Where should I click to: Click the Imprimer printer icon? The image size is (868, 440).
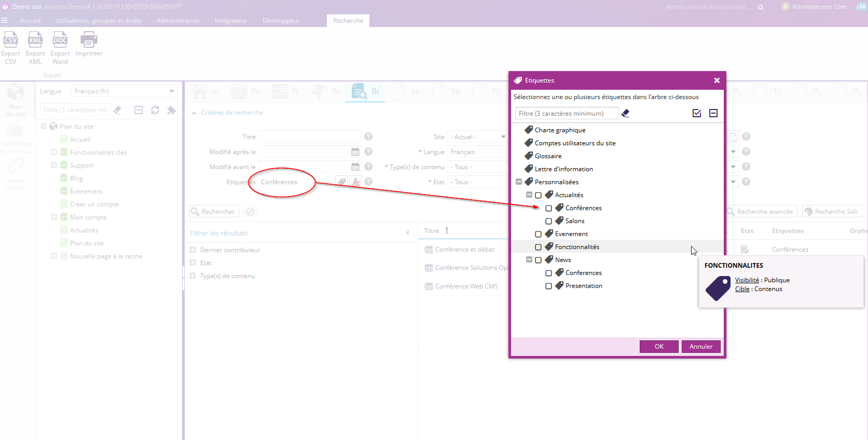(x=89, y=40)
